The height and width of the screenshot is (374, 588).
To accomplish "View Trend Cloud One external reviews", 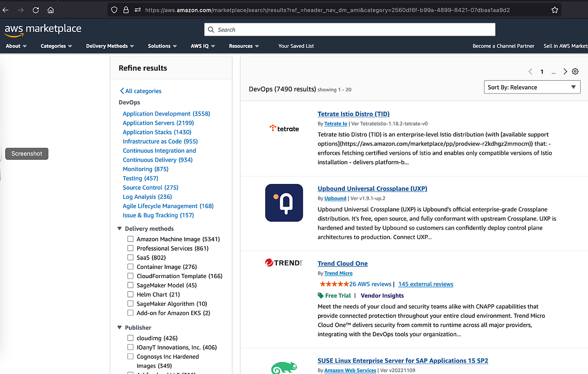I will [x=425, y=284].
